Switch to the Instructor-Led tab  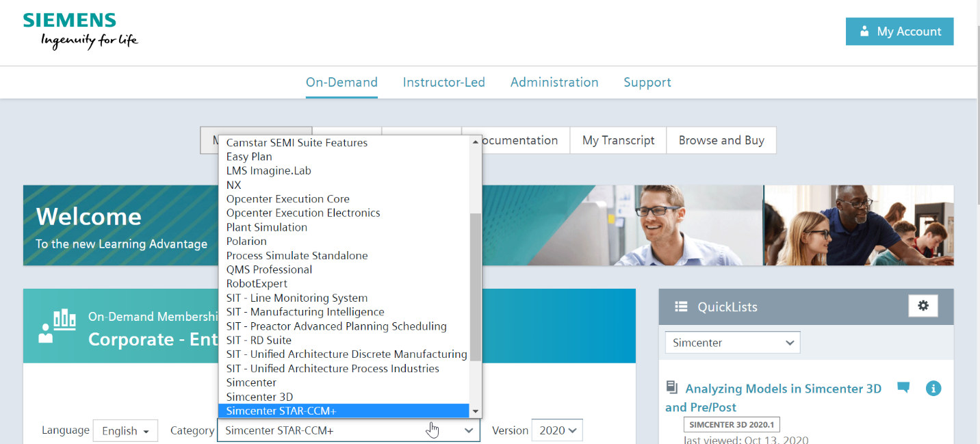tap(443, 82)
